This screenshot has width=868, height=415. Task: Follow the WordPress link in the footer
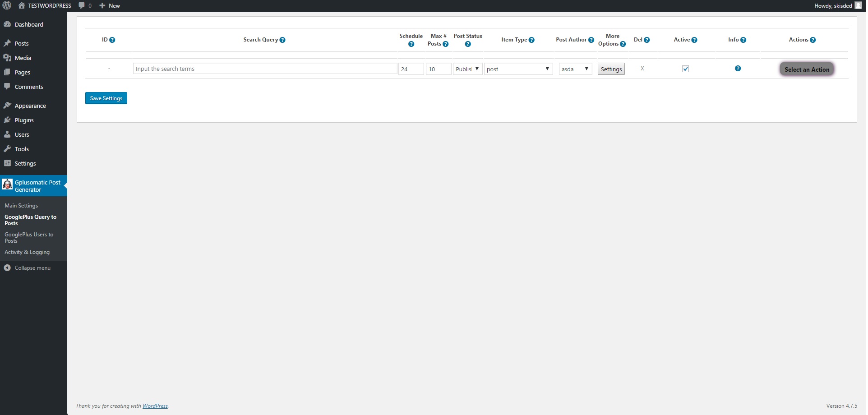[155, 406]
